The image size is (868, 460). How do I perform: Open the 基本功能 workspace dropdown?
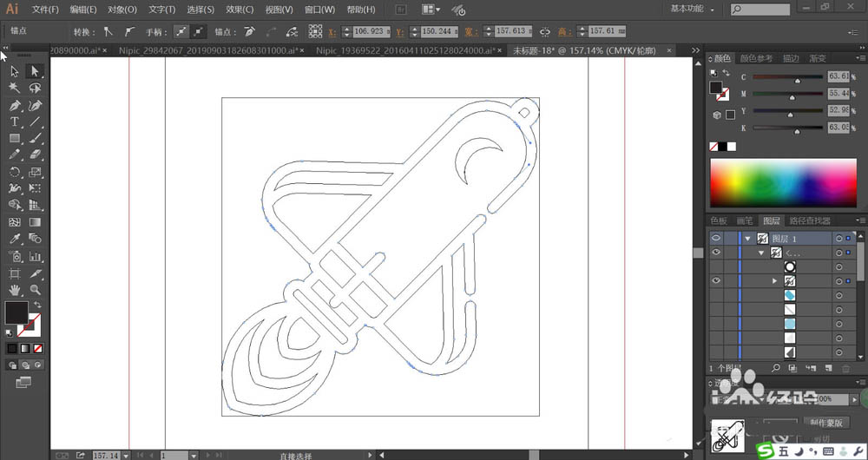tap(693, 9)
